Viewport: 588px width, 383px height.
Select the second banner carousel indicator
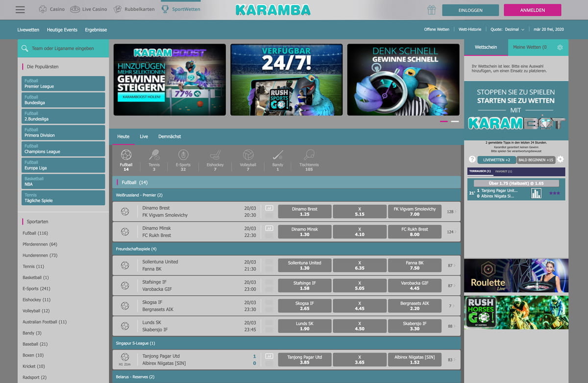455,121
